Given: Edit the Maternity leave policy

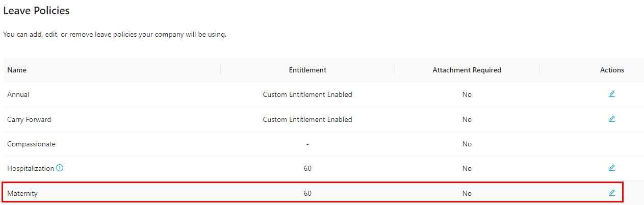Looking at the screenshot, I should pos(611,193).
